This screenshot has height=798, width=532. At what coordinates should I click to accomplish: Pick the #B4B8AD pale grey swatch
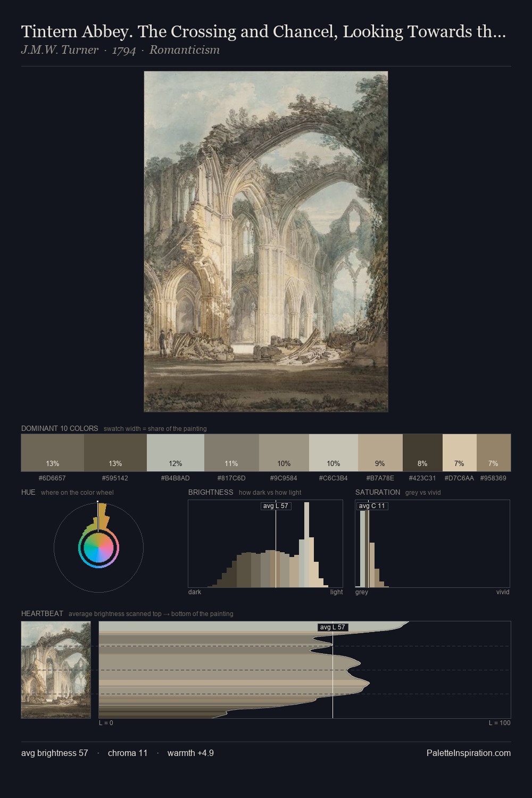(x=176, y=453)
